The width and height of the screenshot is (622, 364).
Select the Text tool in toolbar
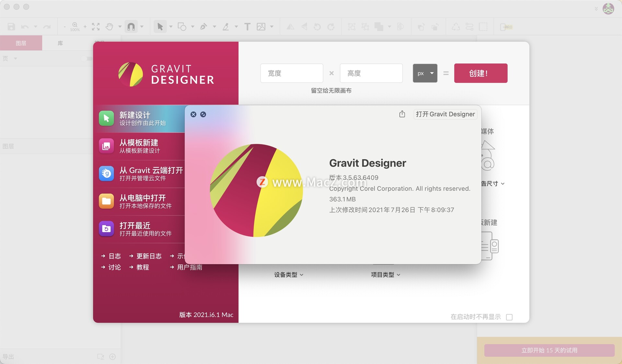point(247,27)
